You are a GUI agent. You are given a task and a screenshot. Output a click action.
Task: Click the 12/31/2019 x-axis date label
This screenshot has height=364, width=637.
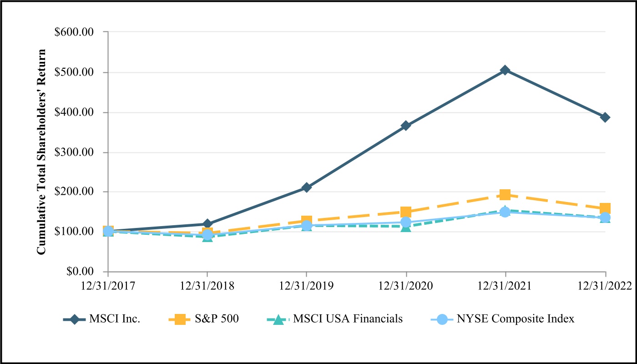coord(306,285)
